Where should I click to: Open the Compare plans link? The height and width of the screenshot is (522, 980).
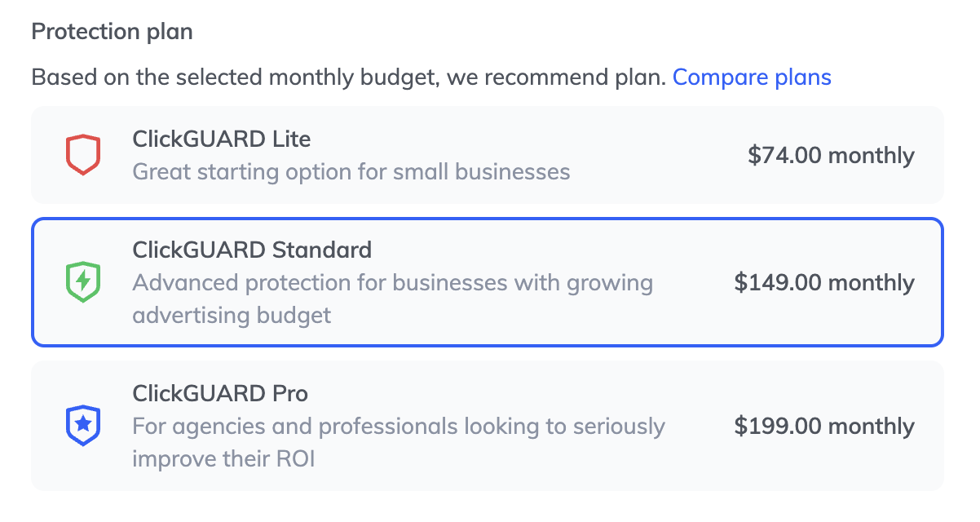[x=752, y=77]
